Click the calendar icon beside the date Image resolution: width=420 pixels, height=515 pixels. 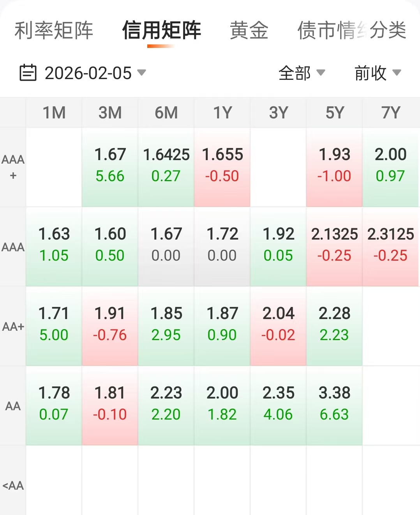[28, 73]
